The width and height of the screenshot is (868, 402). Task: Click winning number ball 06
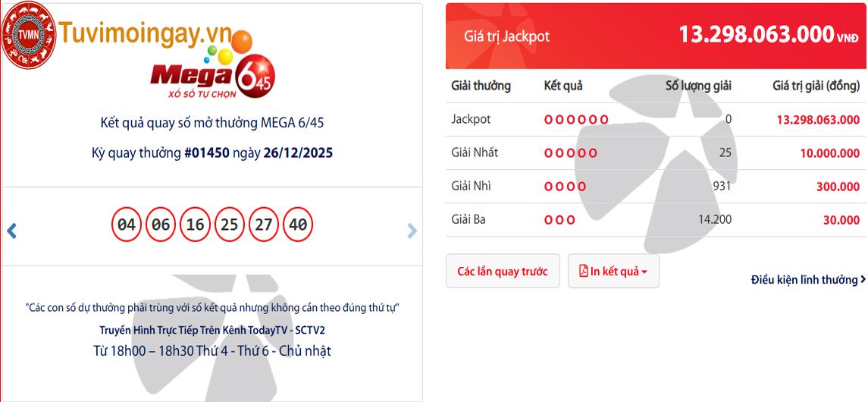tap(161, 225)
